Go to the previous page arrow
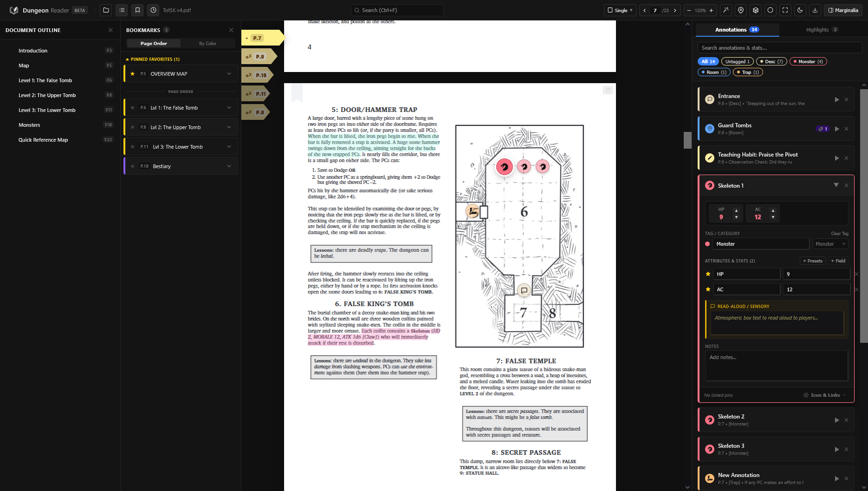This screenshot has width=868, height=491. [644, 10]
